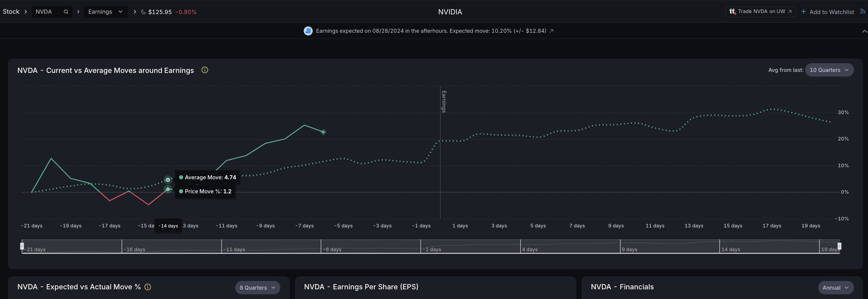Click the blue earnings calendar icon in banner
Screen dimensions: 868x299
pyautogui.click(x=308, y=31)
